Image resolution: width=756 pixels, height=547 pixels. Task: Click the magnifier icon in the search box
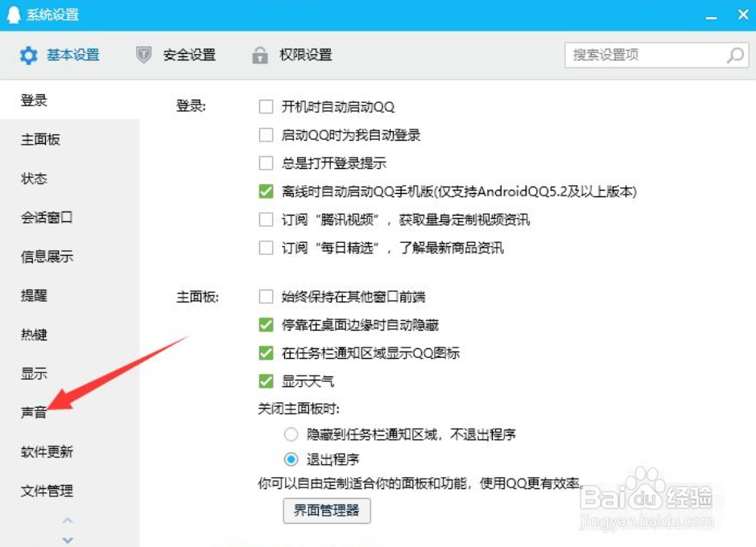735,55
